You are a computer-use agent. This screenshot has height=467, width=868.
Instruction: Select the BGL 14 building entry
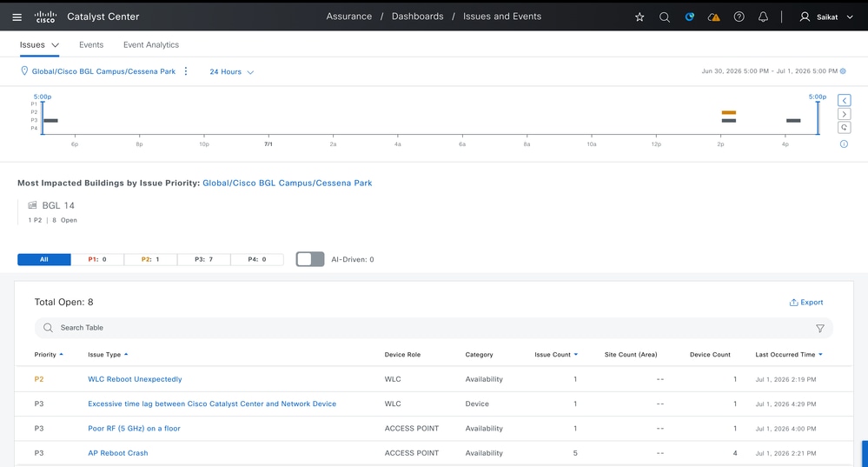coord(52,212)
